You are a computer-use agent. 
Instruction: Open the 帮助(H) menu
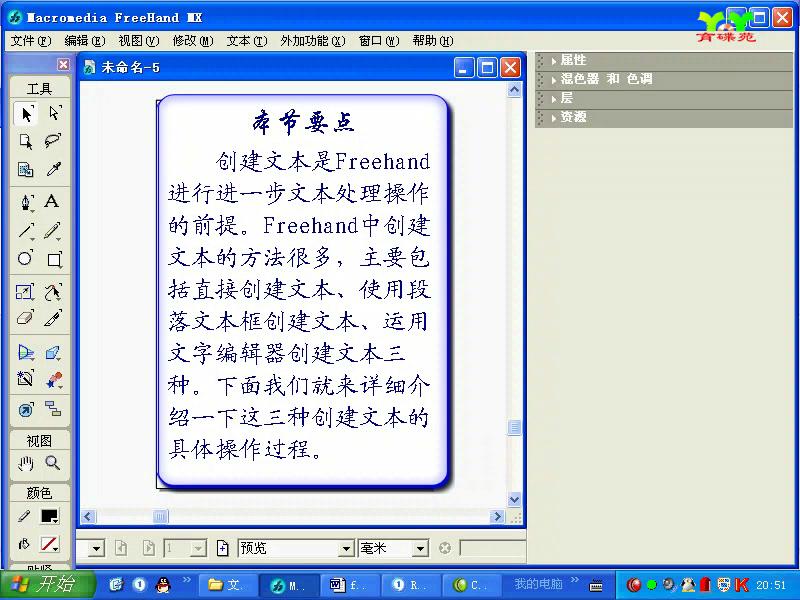[x=433, y=41]
